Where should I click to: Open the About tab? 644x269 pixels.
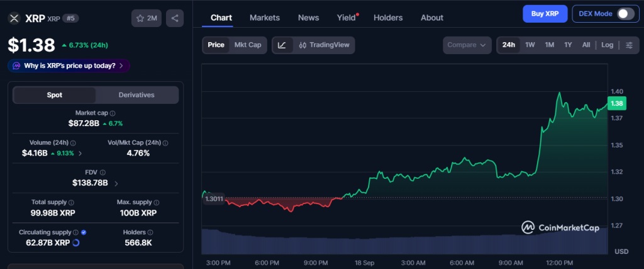tap(431, 18)
